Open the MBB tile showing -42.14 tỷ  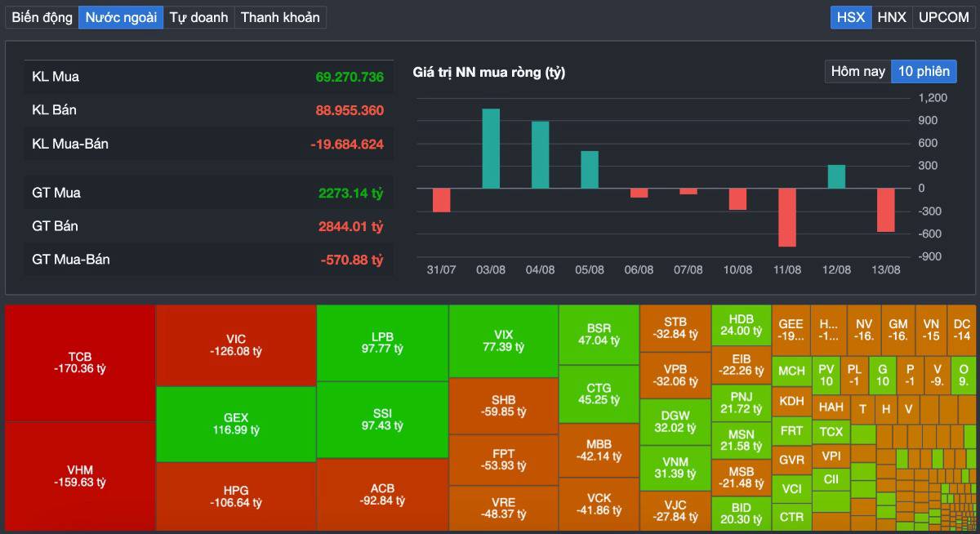(599, 450)
